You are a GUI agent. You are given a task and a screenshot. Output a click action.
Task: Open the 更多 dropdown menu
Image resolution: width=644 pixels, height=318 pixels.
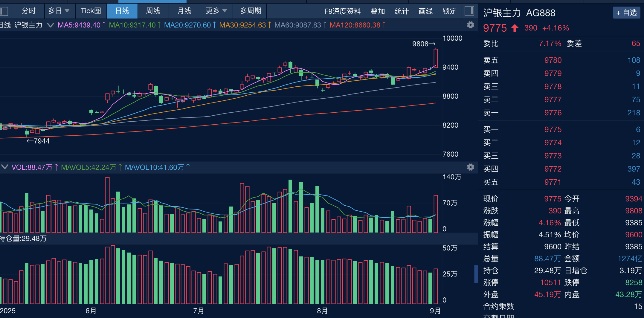(x=216, y=11)
